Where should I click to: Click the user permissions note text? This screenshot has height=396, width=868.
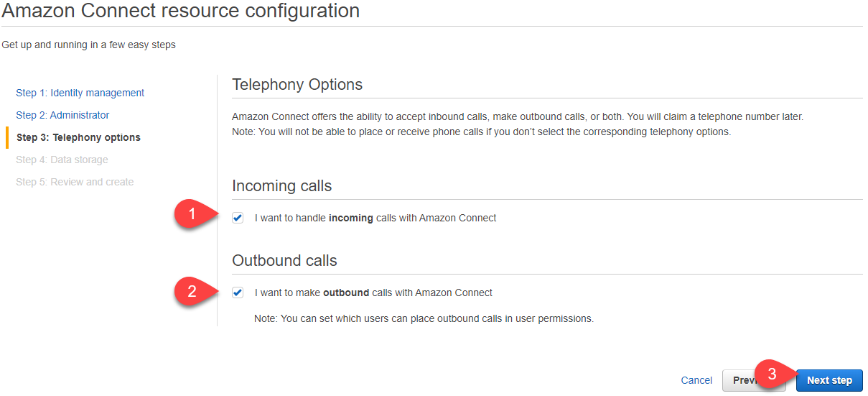point(424,318)
